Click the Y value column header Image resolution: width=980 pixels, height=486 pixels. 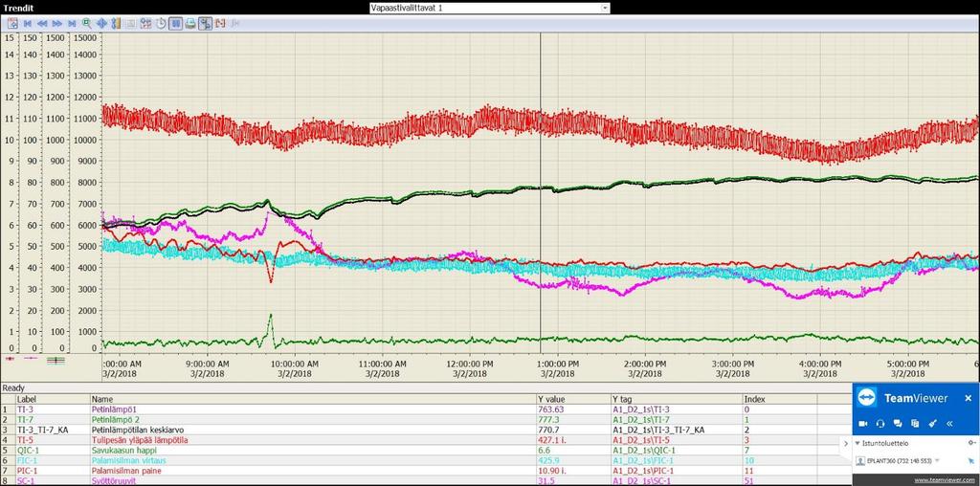572,399
